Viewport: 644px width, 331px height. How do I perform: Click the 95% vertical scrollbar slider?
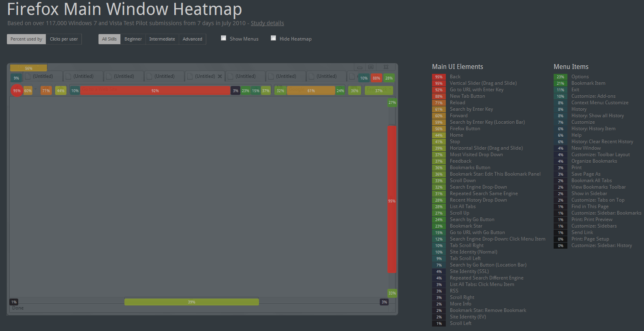point(392,200)
